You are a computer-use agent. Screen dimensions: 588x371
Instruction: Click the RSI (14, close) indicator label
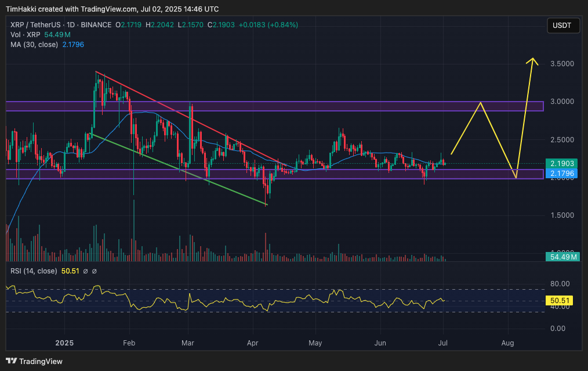pos(34,271)
